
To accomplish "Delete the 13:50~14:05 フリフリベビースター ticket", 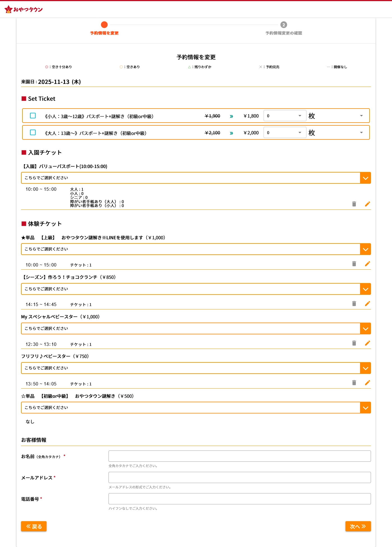I will click(x=354, y=383).
